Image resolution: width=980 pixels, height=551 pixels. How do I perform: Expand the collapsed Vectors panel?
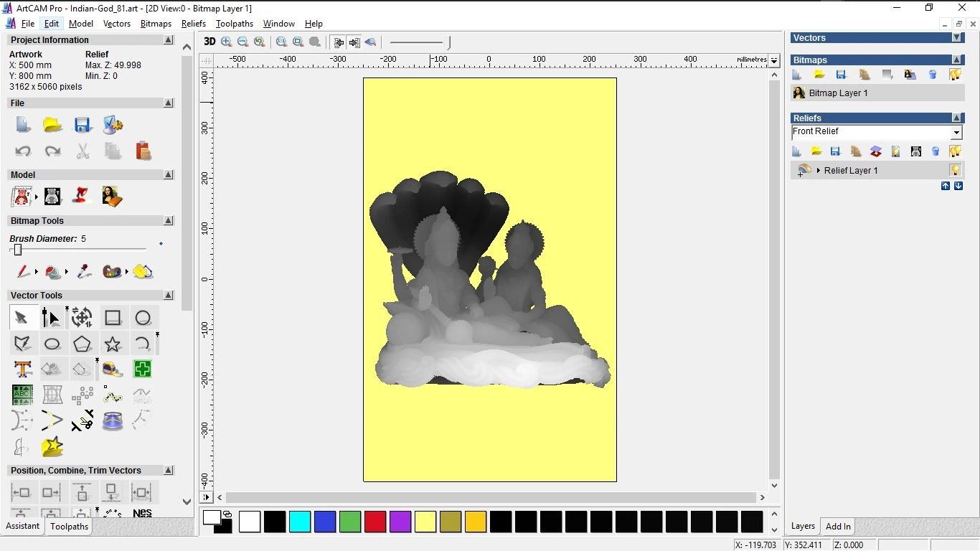[x=956, y=37]
